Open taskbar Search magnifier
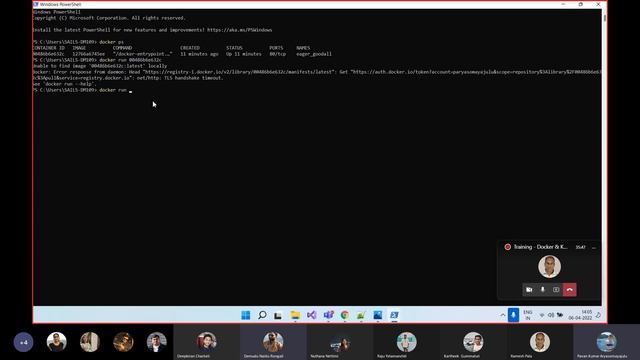 pos(262,315)
